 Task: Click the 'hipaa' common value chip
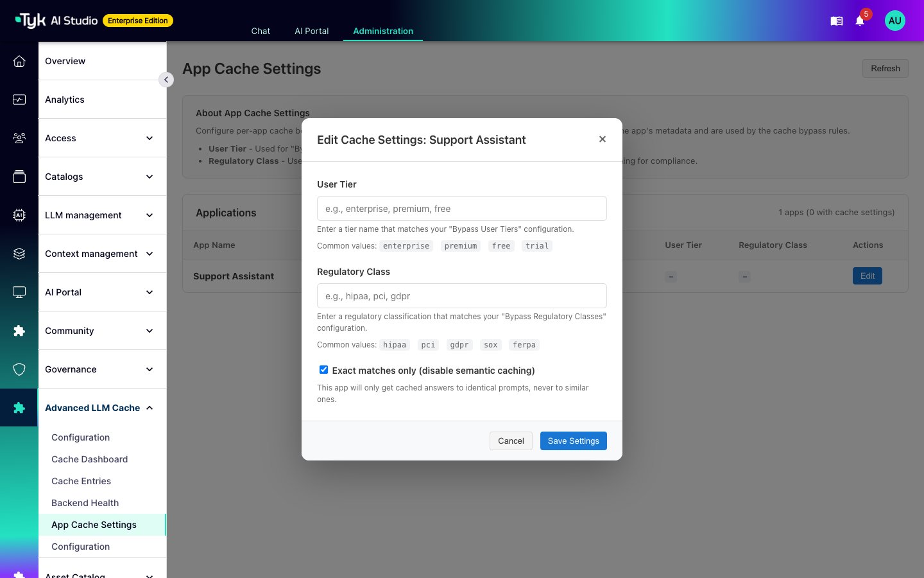coord(395,345)
